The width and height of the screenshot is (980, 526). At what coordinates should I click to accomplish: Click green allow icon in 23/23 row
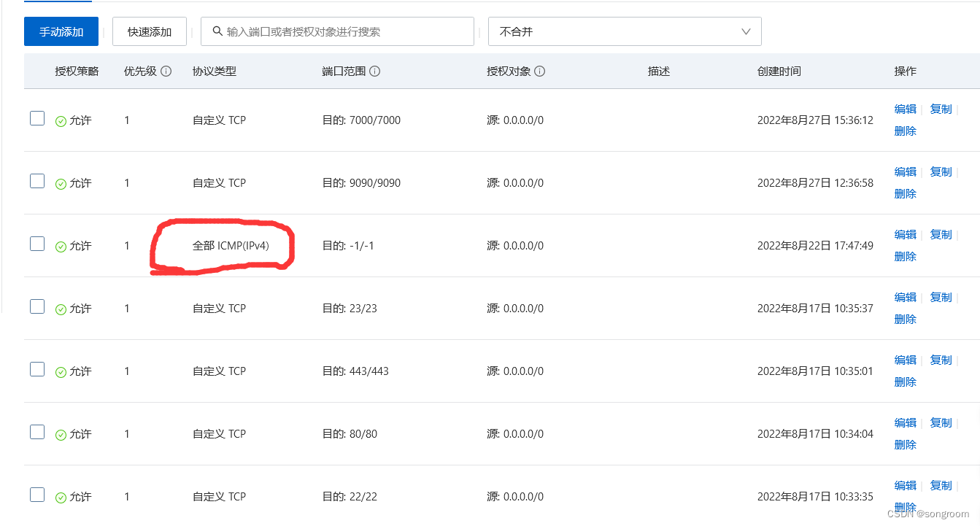(61, 310)
